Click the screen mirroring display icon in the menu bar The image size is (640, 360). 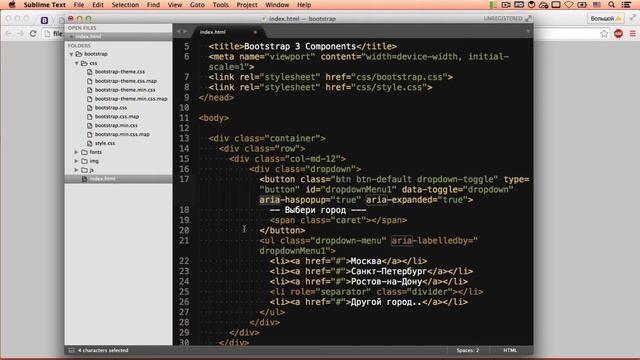tap(556, 5)
